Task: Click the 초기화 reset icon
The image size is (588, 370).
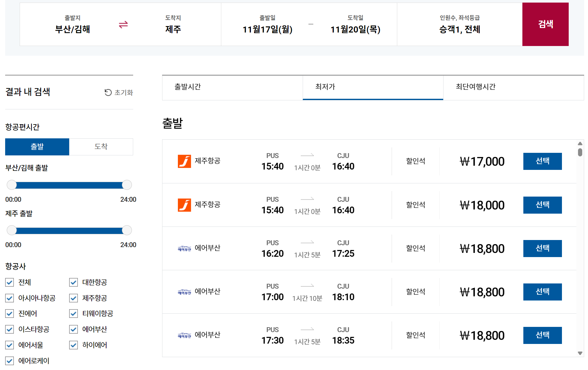Action: point(108,92)
